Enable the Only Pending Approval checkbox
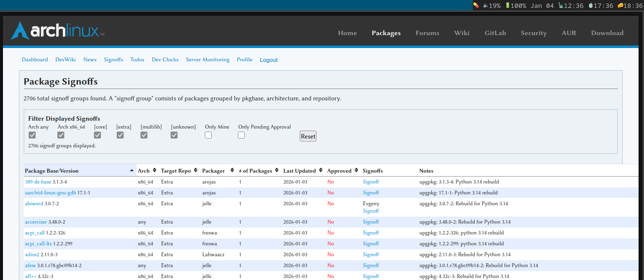644x280 pixels. point(241,135)
